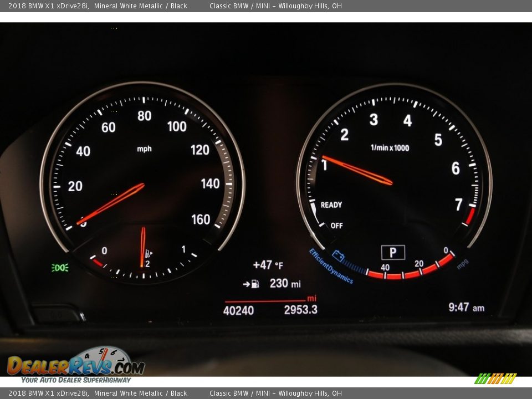This screenshot has height=399, width=532.
Task: Click the fuel pump icon on the fuel gauge
Action: coord(149,253)
